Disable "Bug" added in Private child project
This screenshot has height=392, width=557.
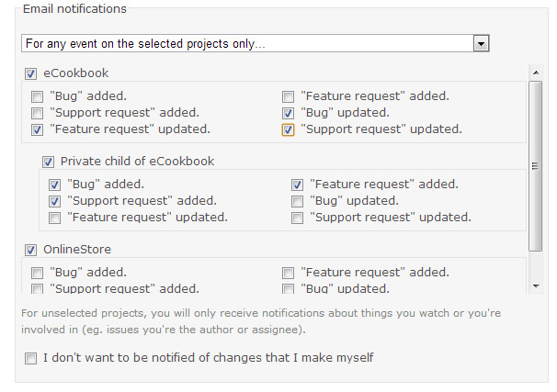click(55, 185)
